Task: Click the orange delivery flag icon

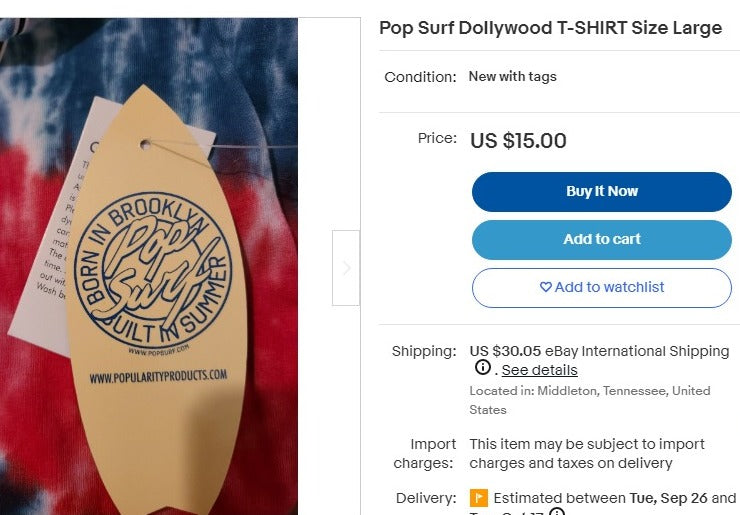Action: pos(479,498)
